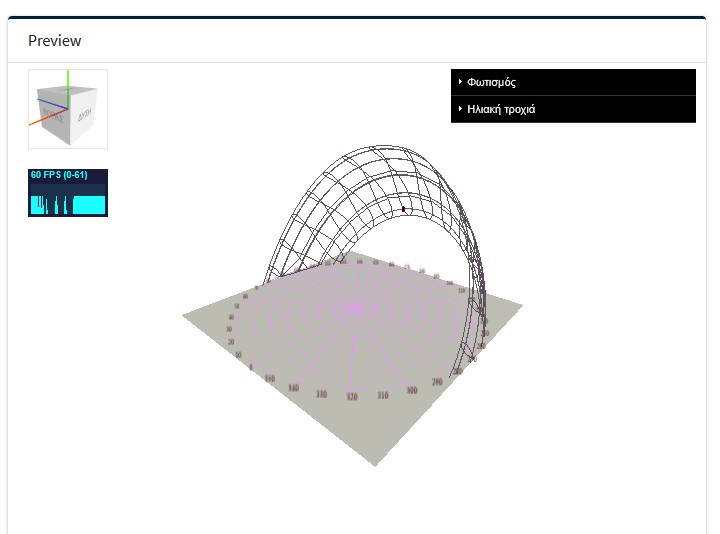Select the dark red sun position dot on the arc
Screen dimensions: 720x534
click(403, 209)
